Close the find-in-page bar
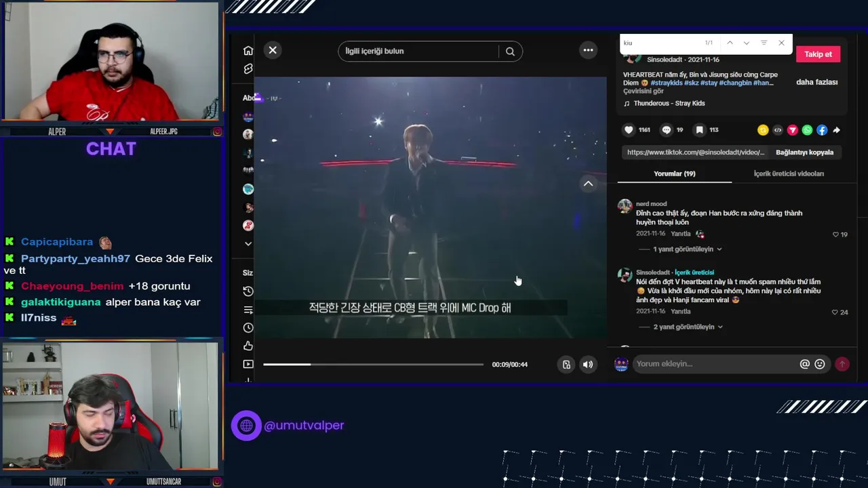This screenshot has width=868, height=488. click(781, 43)
